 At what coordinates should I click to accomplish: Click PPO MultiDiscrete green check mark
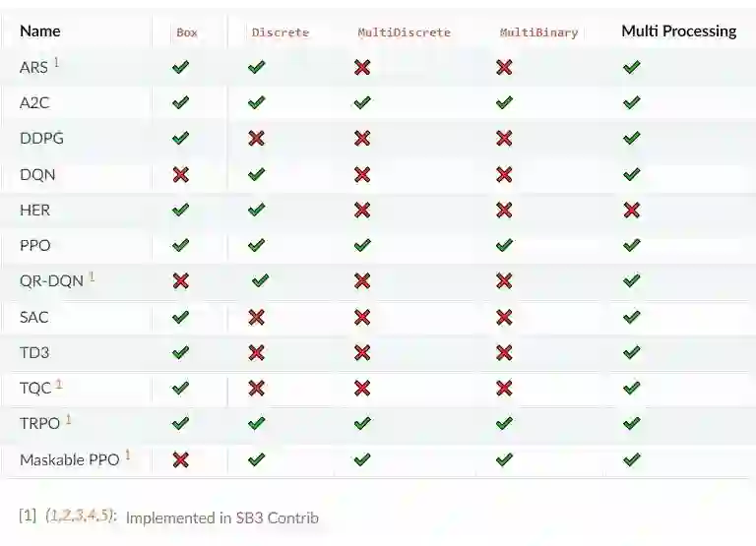tap(362, 246)
